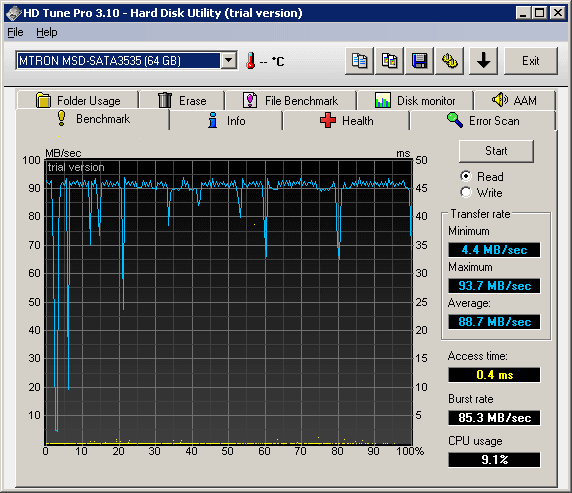Switch to the Error Scan tab
This screenshot has height=493, width=572.
point(482,120)
